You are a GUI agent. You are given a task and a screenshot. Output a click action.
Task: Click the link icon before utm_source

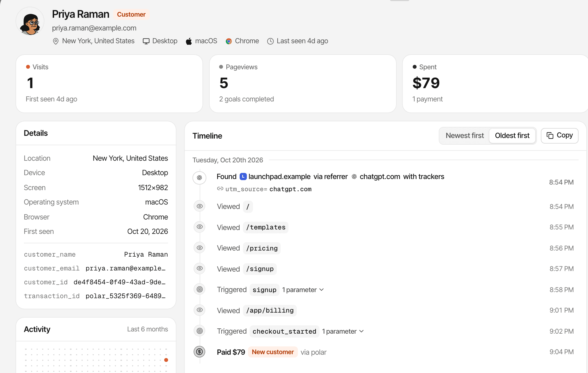[220, 189]
